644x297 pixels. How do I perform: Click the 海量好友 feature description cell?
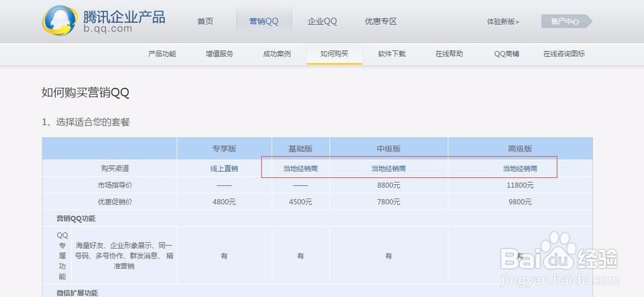[x=124, y=255]
